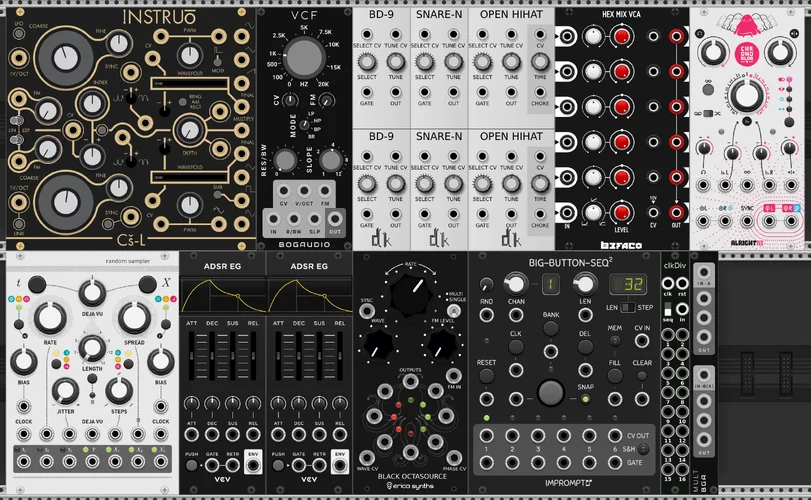Click the IN jack on VCF module

(273, 219)
